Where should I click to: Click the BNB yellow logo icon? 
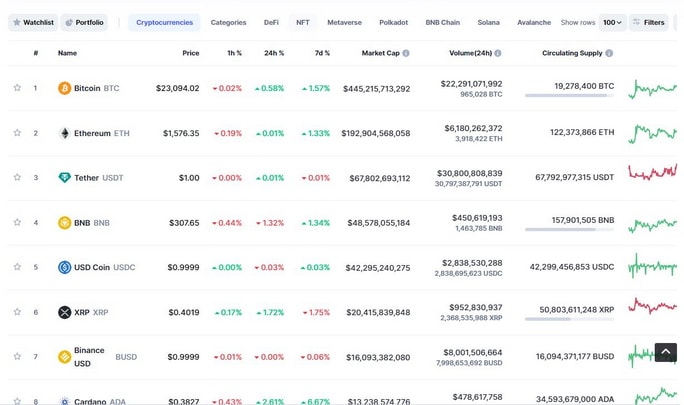coord(65,223)
